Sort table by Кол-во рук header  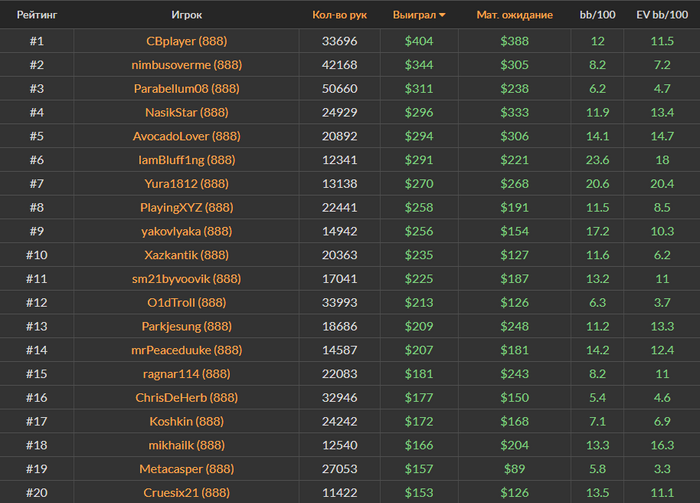click(x=339, y=16)
